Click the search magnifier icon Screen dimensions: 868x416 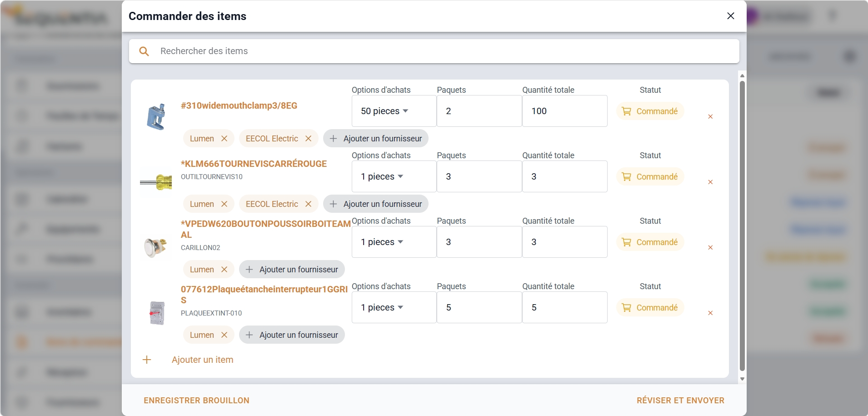(144, 51)
